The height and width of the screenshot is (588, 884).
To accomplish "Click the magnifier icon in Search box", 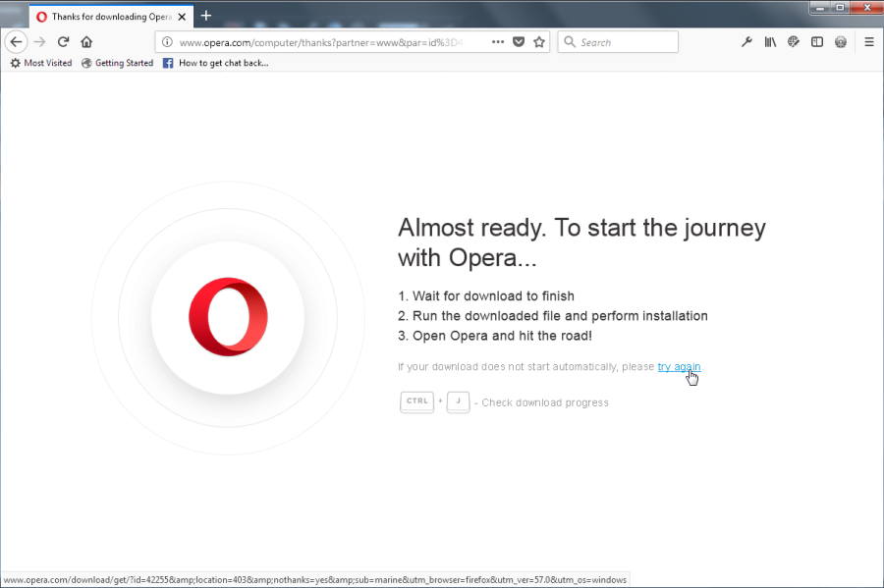I will (570, 42).
